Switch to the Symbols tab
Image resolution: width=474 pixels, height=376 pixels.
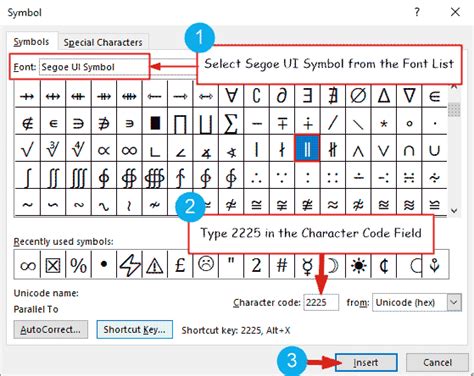coord(31,42)
